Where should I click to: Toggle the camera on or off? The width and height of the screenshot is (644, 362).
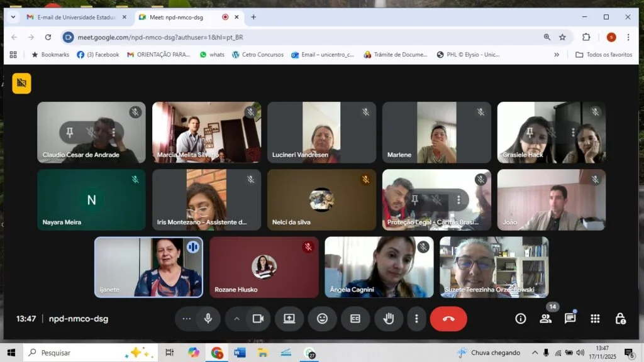[257, 319]
